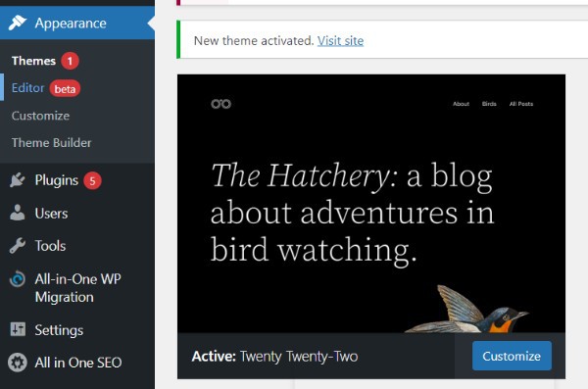This screenshot has height=389, width=588.
Task: Click the Plugins update badge showing 5
Action: 92,181
